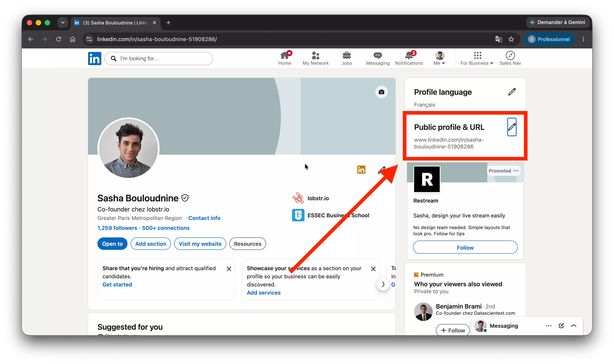
Task: Click lobstr.io company name
Action: coord(318,198)
